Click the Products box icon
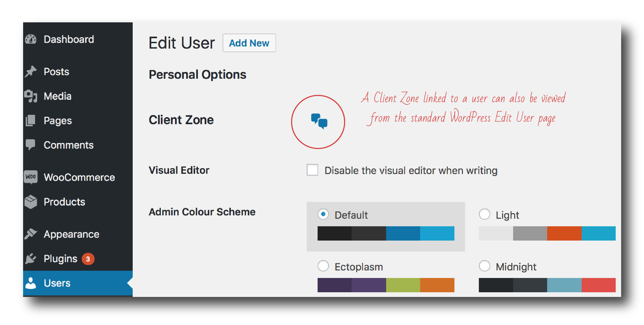 coord(31,202)
